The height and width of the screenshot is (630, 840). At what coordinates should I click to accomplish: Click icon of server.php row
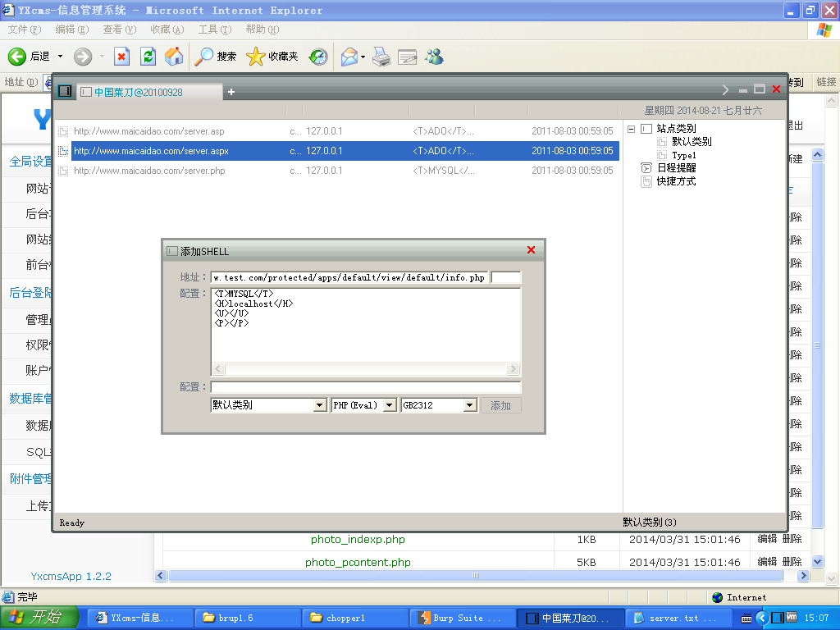click(63, 171)
